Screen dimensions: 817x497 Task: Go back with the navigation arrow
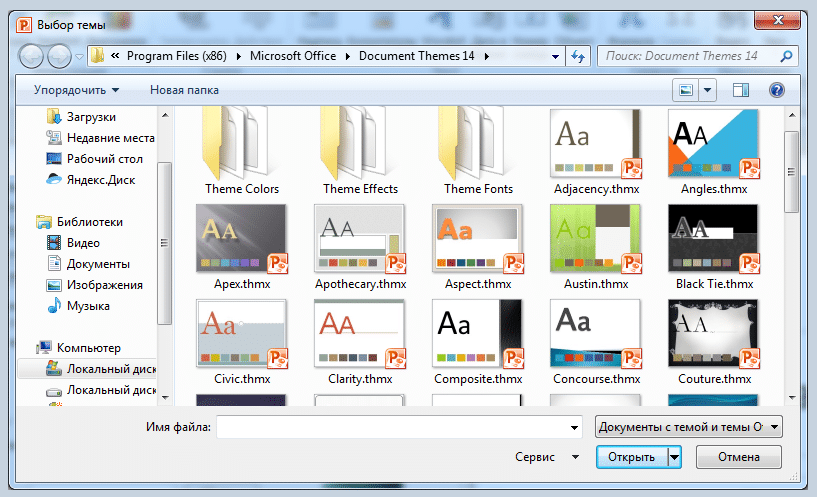[31, 56]
